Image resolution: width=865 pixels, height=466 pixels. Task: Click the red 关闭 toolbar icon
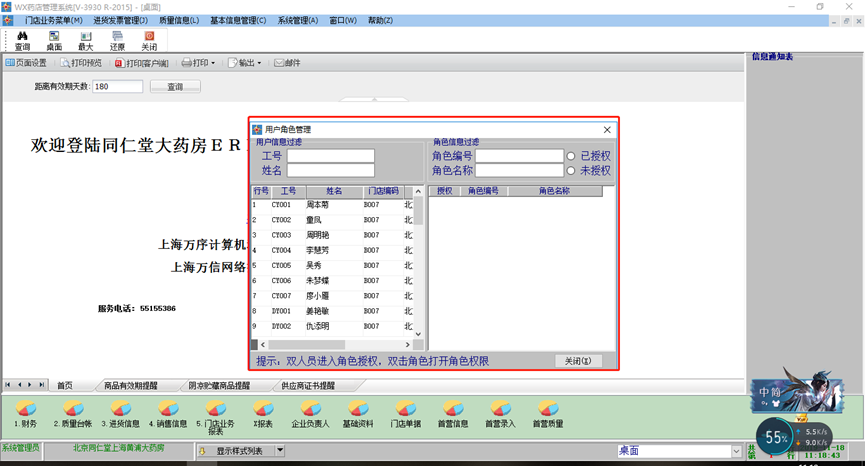pyautogui.click(x=149, y=38)
